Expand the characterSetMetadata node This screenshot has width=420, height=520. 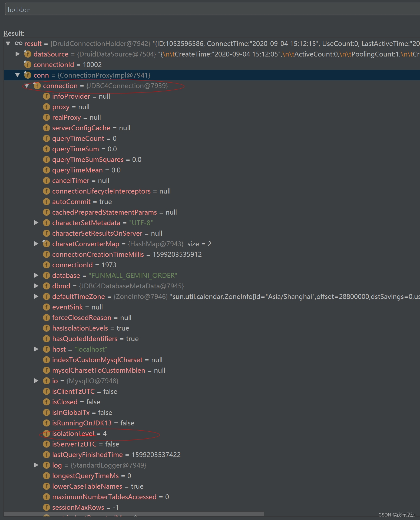36,222
